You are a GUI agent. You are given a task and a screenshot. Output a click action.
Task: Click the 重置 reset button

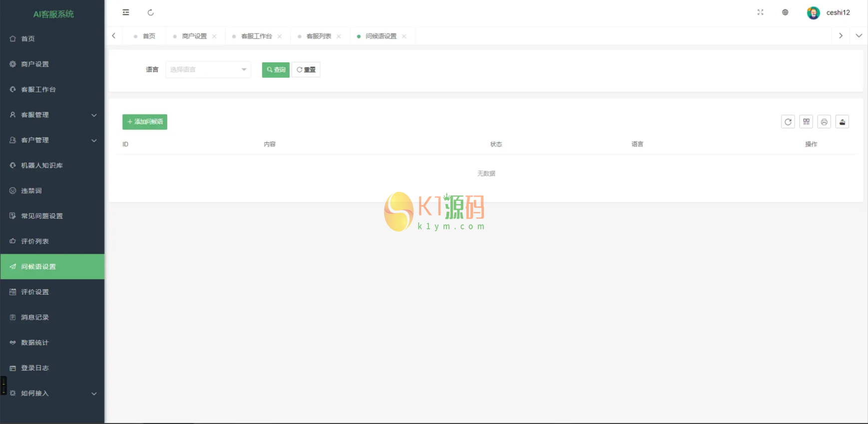click(x=306, y=69)
